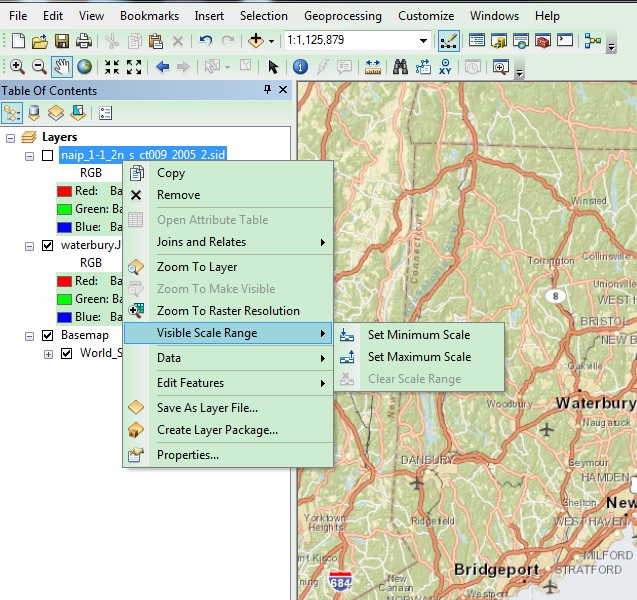Click the Fixed Zoom In arrows icon
The height and width of the screenshot is (600, 637).
(112, 67)
